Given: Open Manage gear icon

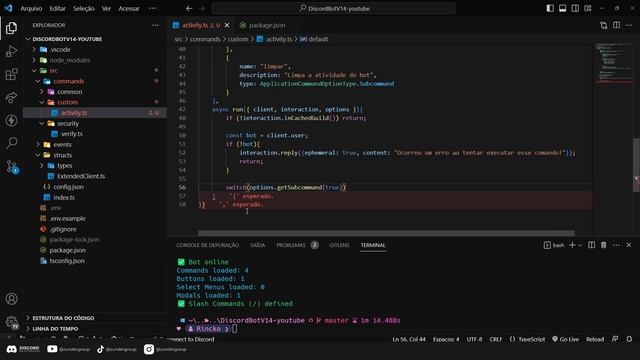Looking at the screenshot, I should coord(11,322).
